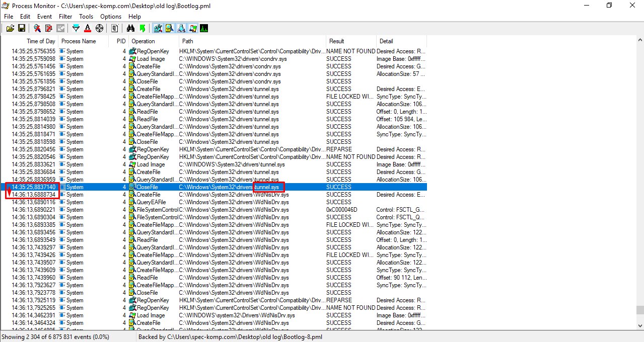The height and width of the screenshot is (342, 644).
Task: Open the Filter menu
Action: point(65,17)
